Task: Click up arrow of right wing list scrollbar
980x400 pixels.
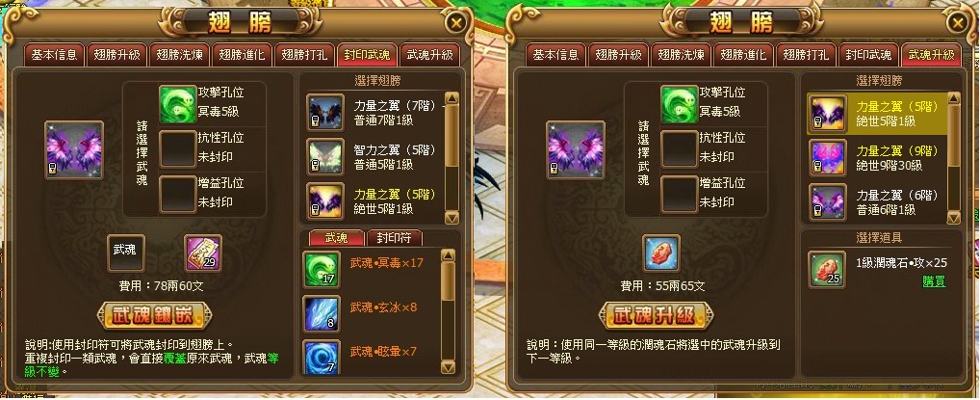Action: tap(954, 97)
